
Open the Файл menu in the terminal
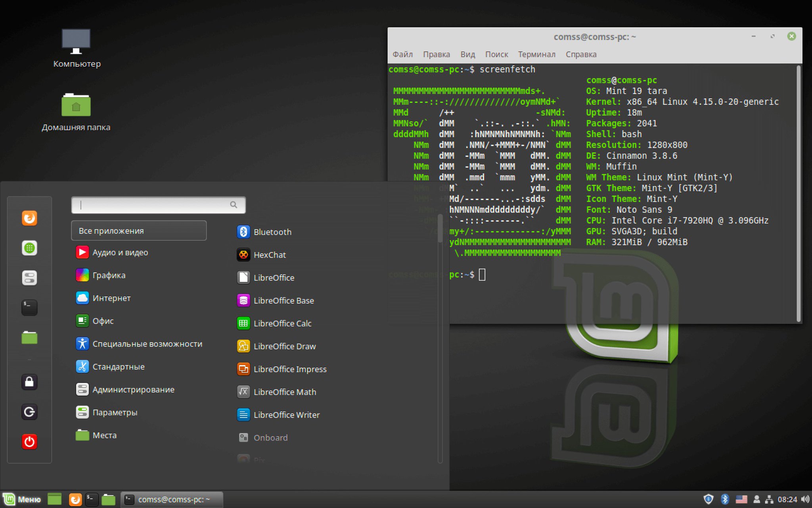pyautogui.click(x=402, y=54)
